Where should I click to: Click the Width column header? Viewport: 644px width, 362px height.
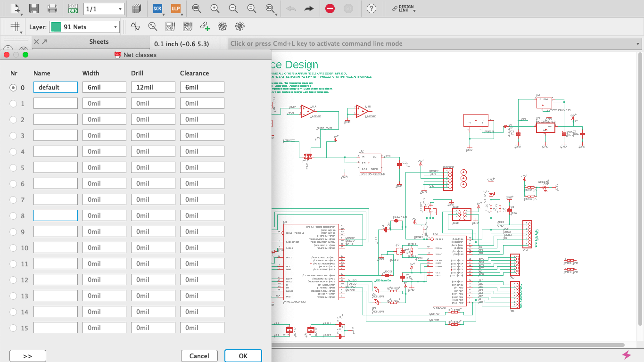(91, 73)
